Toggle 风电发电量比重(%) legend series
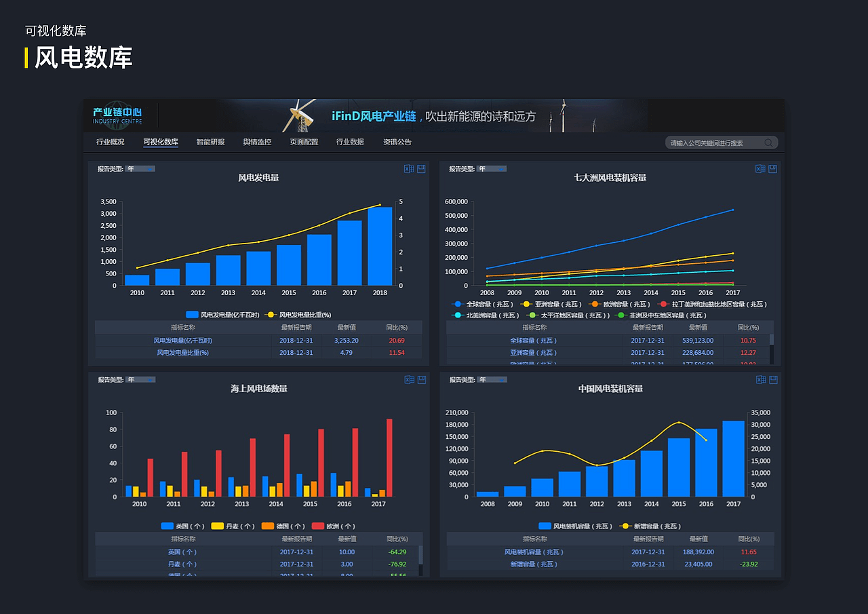Viewport: 868px width, 614px height. 297,315
